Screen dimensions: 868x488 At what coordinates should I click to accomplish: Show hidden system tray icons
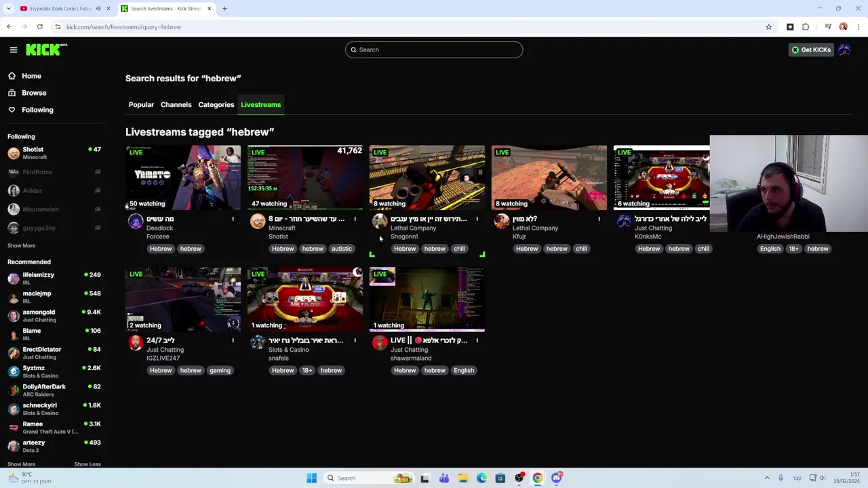click(767, 478)
